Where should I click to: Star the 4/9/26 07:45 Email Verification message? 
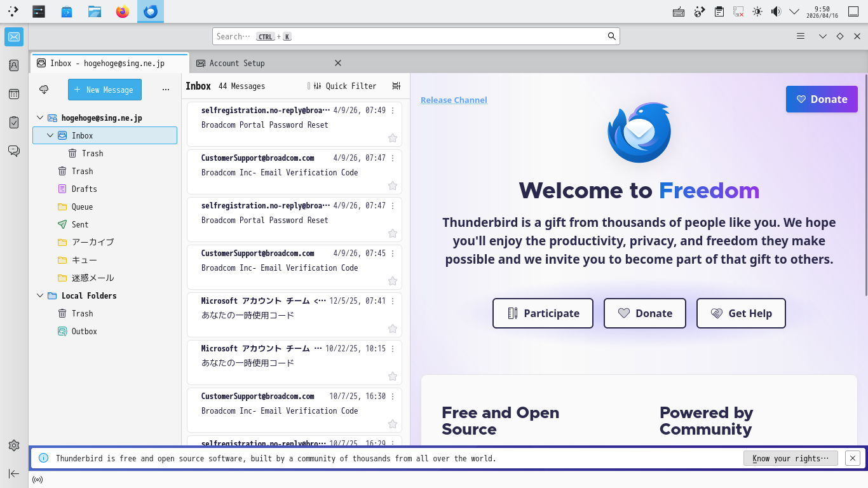393,281
